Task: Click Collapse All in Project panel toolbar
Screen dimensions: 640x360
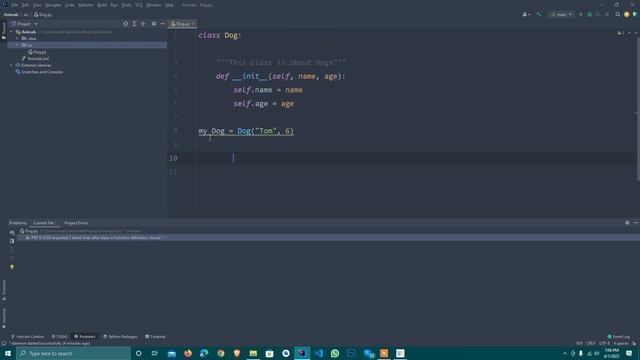Action: tap(143, 24)
